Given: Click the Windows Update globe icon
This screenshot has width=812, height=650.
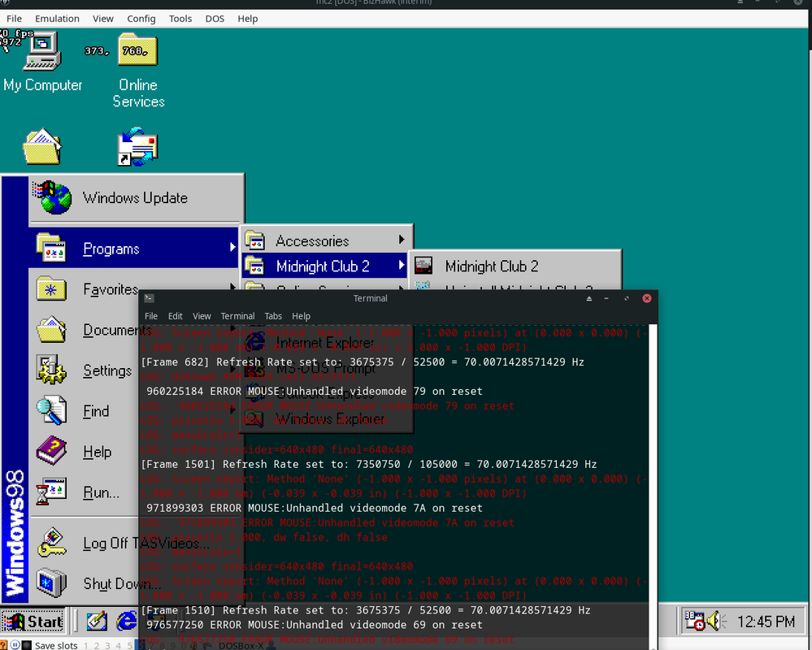Looking at the screenshot, I should click(x=53, y=197).
